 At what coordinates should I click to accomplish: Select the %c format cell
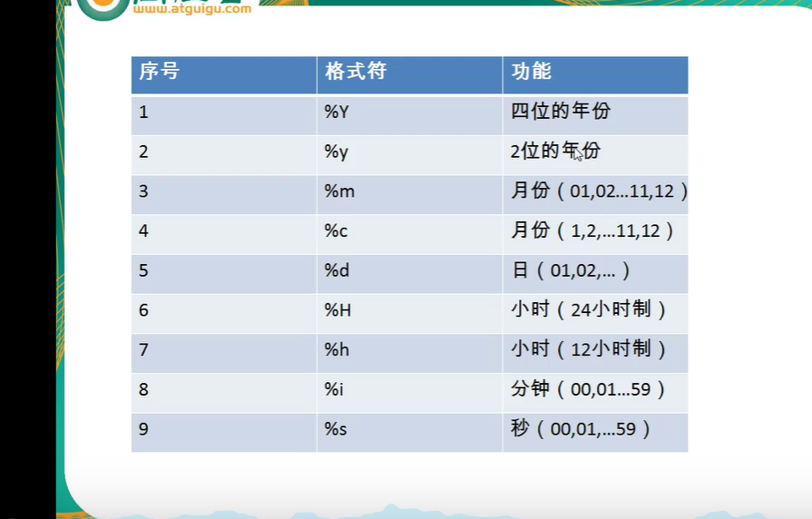point(409,235)
